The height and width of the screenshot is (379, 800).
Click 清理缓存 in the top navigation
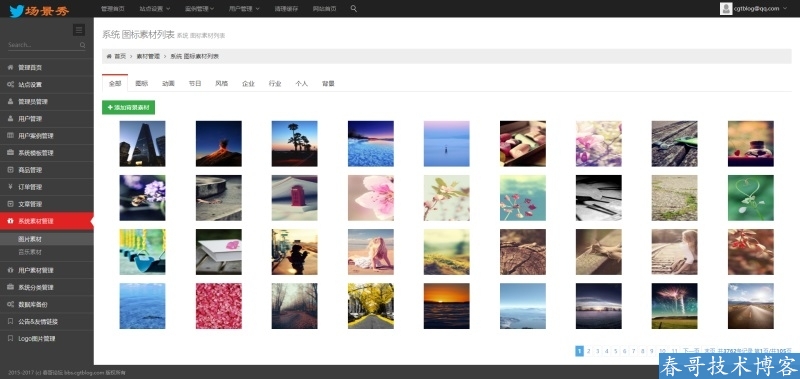(286, 9)
